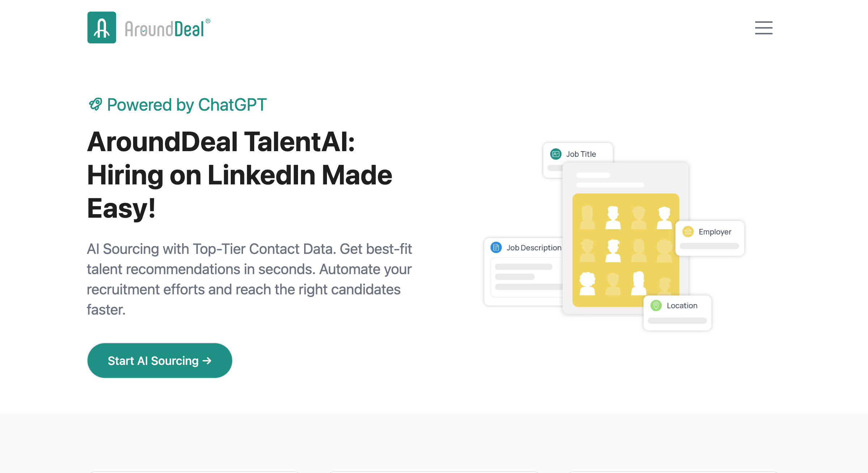Click the Employer building icon
The image size is (868, 473).
(688, 231)
